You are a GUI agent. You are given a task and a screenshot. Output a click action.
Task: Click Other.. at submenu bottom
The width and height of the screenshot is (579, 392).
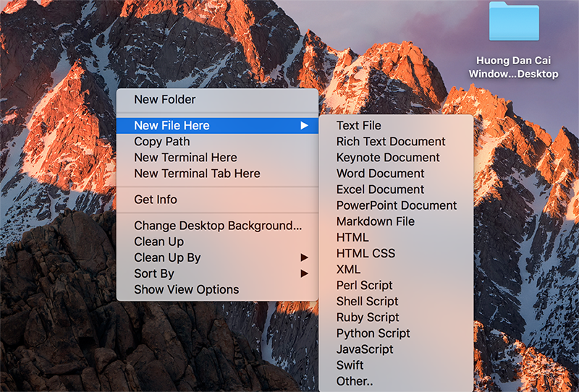355,381
